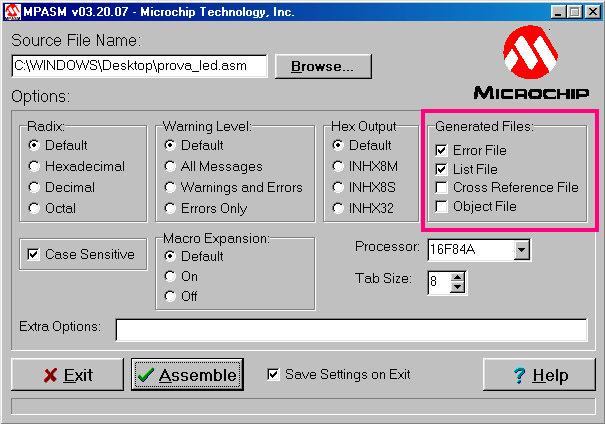605x424 pixels.
Task: Click the Tab Size value field
Action: click(439, 282)
